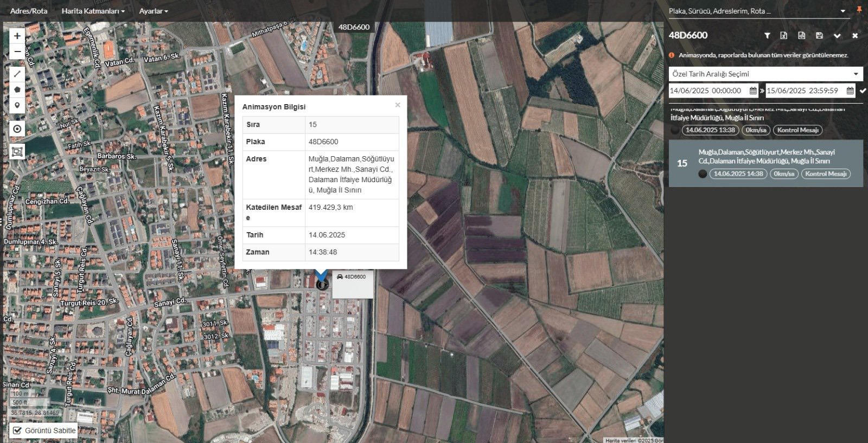
Task: Select the polygon drawing tool
Action: point(17,89)
